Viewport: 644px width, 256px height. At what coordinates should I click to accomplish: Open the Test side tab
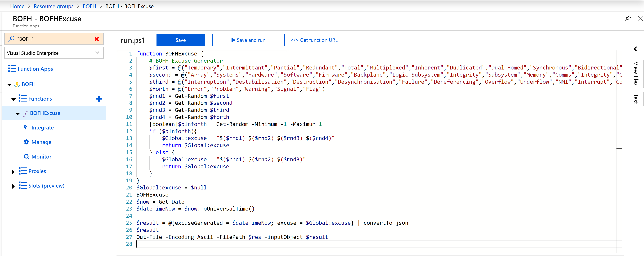[636, 99]
